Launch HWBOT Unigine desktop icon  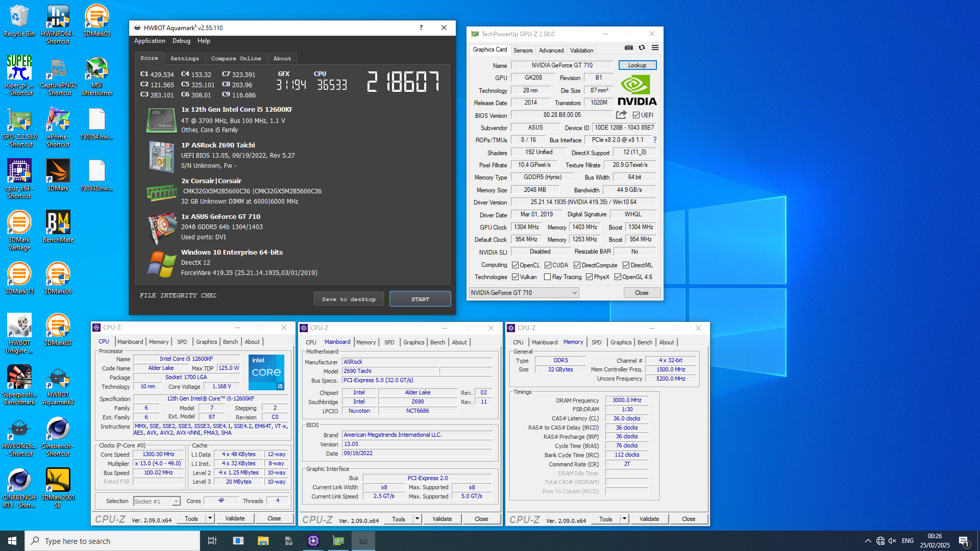pyautogui.click(x=19, y=334)
